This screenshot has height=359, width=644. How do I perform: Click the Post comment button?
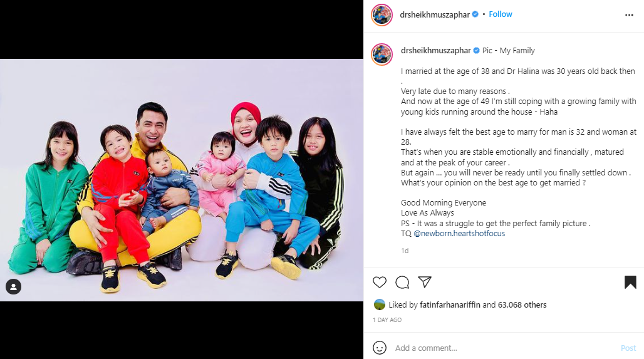(x=628, y=348)
